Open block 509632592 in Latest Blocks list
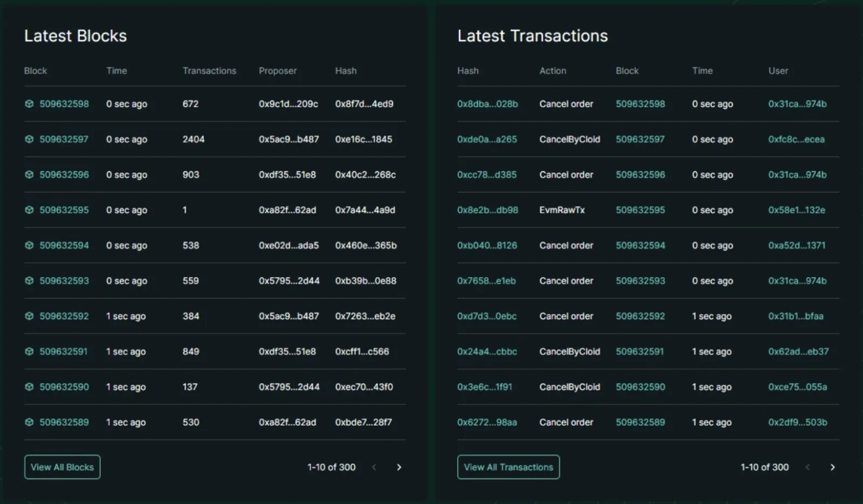The width and height of the screenshot is (863, 504). click(x=64, y=316)
